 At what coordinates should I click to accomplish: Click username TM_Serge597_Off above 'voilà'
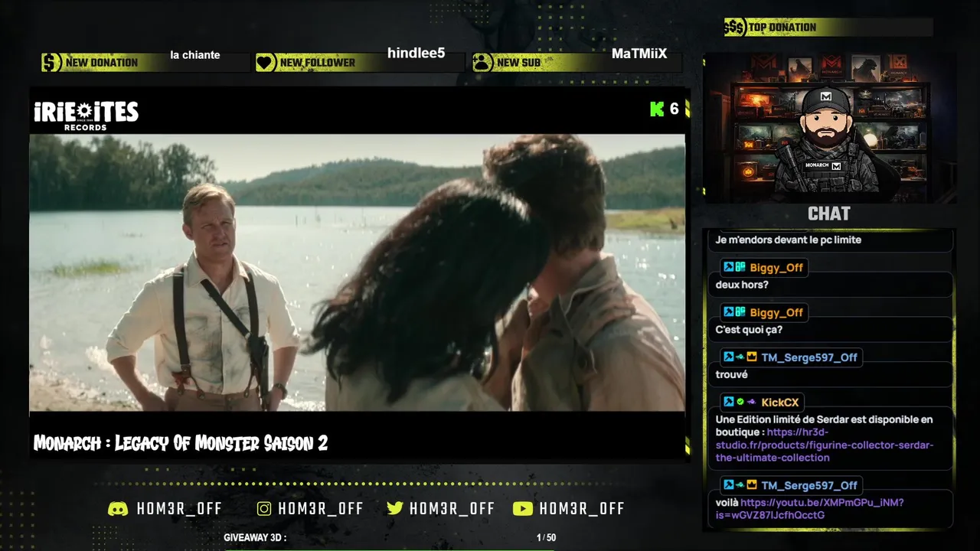[809, 485]
